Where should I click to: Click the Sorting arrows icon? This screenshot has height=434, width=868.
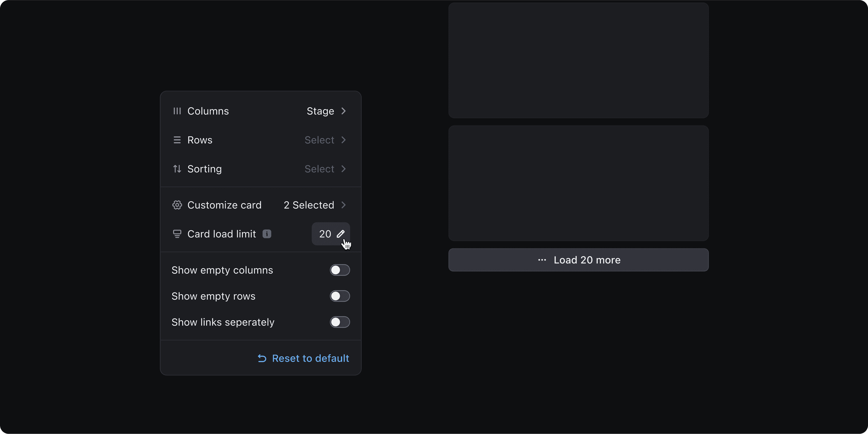[177, 169]
